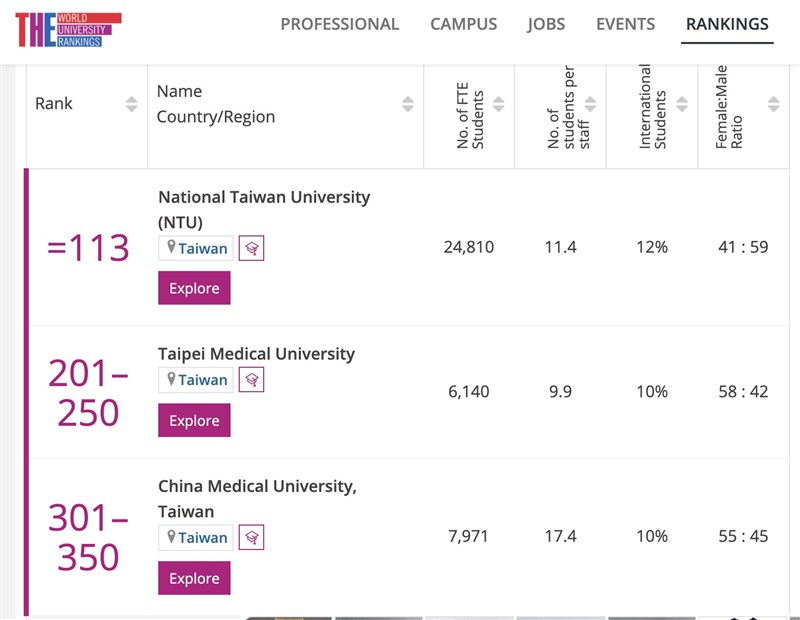The width and height of the screenshot is (800, 620).
Task: Click Taiwan location tag under Taipei Medical University
Action: [x=196, y=380]
